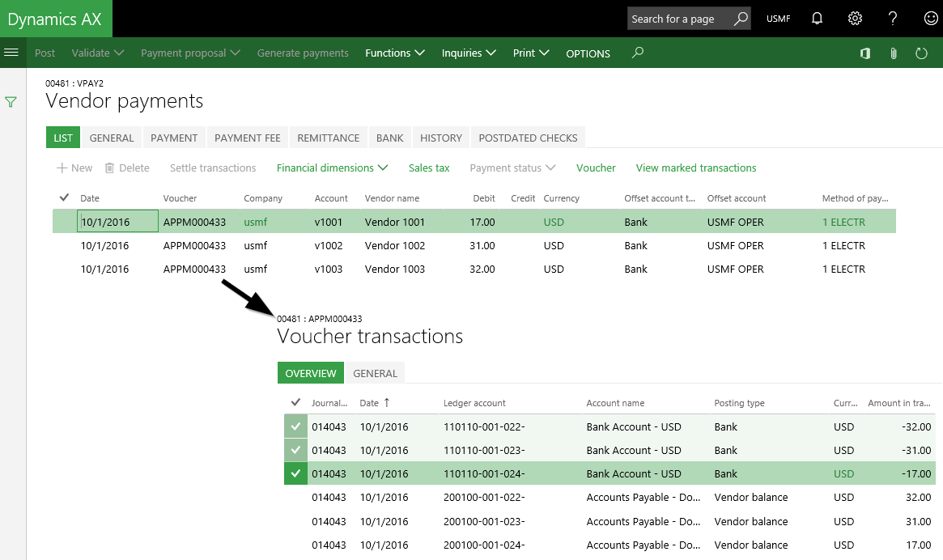Switch to the Postdated Checks tab
Screen dimensions: 943x560
(x=528, y=138)
